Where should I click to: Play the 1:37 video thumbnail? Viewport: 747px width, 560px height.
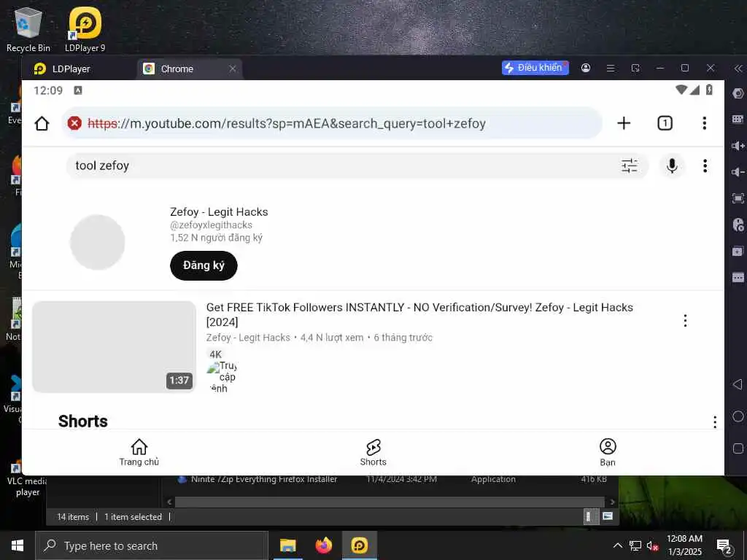click(x=115, y=346)
